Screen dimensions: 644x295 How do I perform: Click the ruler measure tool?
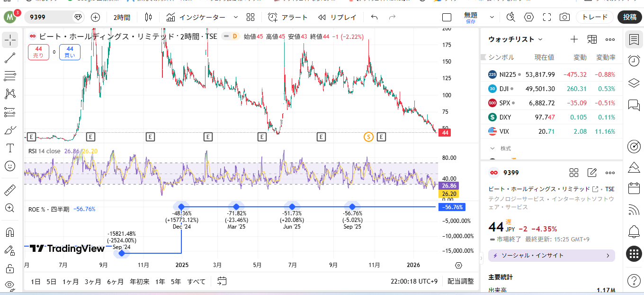[10, 190]
